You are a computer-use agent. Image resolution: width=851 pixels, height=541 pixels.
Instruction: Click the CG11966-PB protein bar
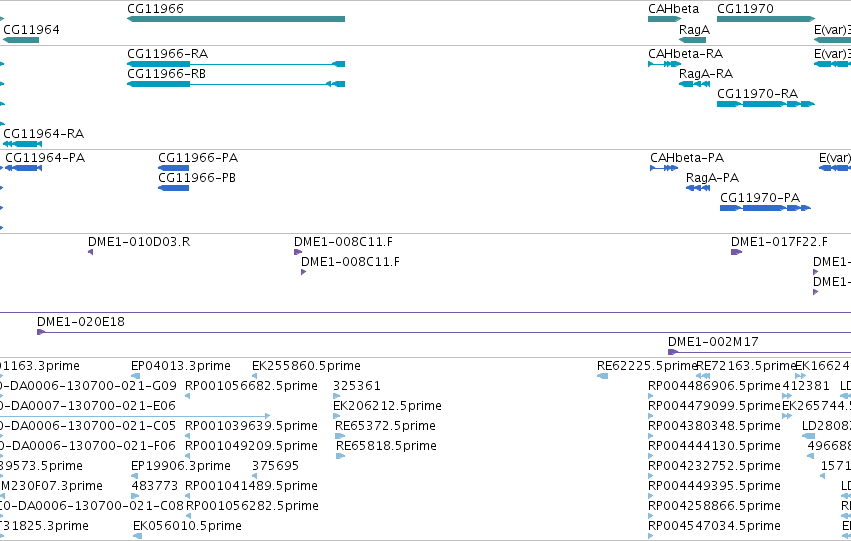pyautogui.click(x=174, y=188)
